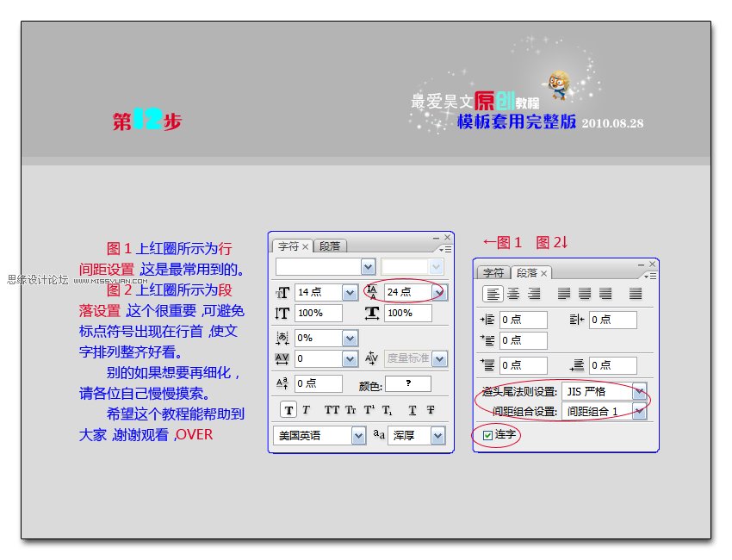Click the first line indent icon
732x560 pixels.
487,340
